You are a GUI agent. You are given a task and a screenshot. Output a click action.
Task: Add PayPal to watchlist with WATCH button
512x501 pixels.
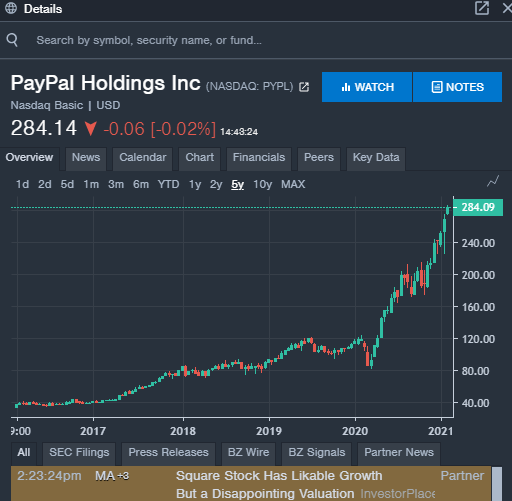click(367, 87)
